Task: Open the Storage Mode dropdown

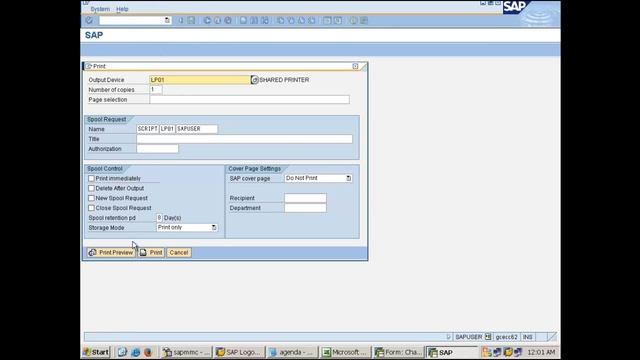Action: [214, 227]
